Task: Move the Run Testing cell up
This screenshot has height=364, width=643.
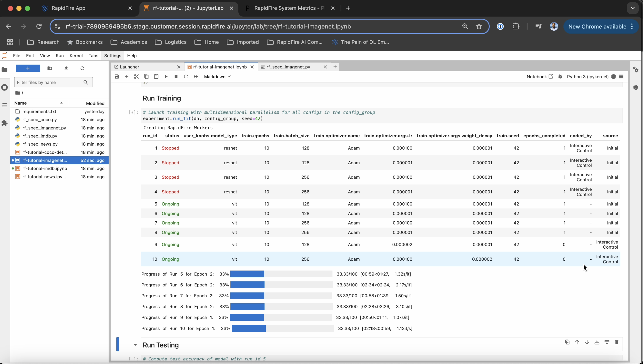Action: point(577,342)
